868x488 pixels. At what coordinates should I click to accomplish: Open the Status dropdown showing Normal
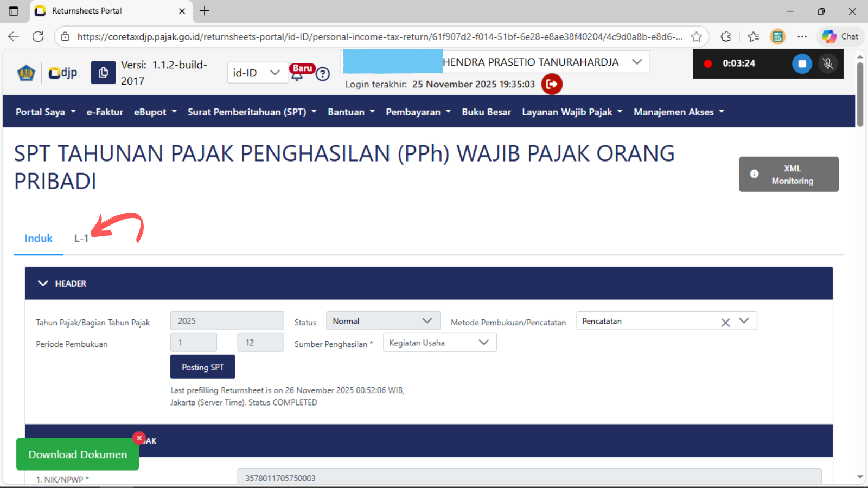382,321
